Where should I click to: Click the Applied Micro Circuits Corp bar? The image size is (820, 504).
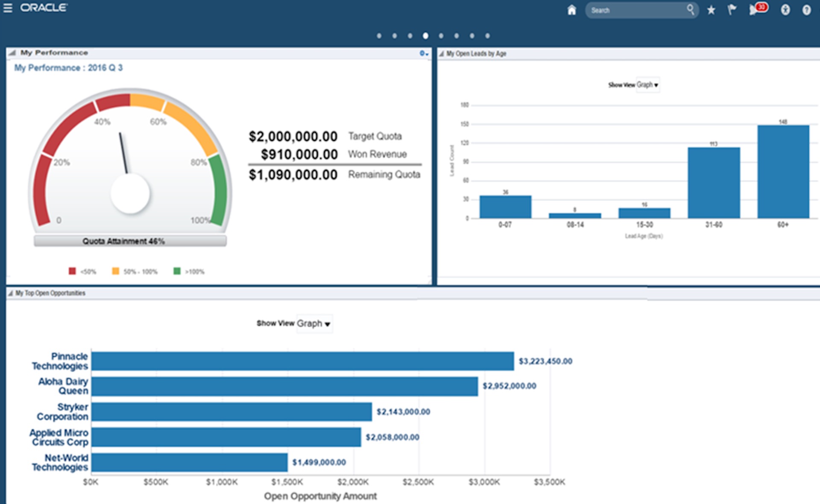point(226,437)
